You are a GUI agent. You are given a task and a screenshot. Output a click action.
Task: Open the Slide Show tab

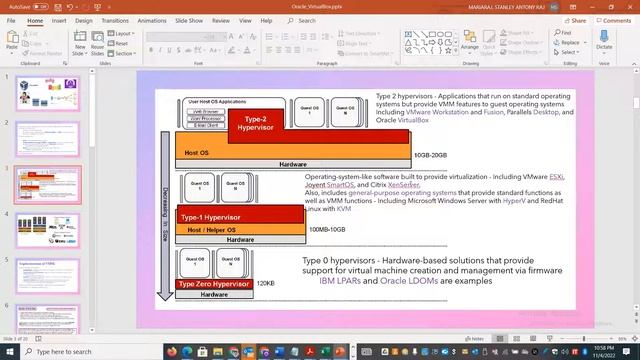[x=189, y=20]
